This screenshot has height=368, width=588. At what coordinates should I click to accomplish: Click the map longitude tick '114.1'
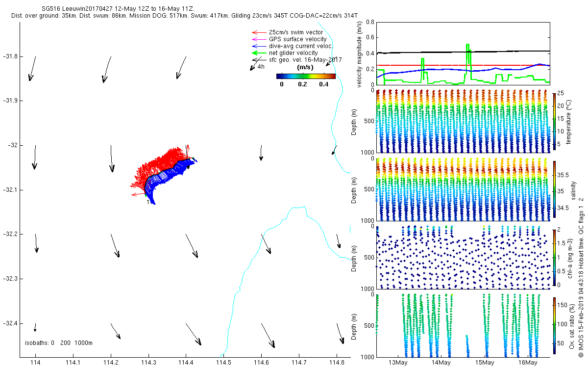[x=73, y=362]
